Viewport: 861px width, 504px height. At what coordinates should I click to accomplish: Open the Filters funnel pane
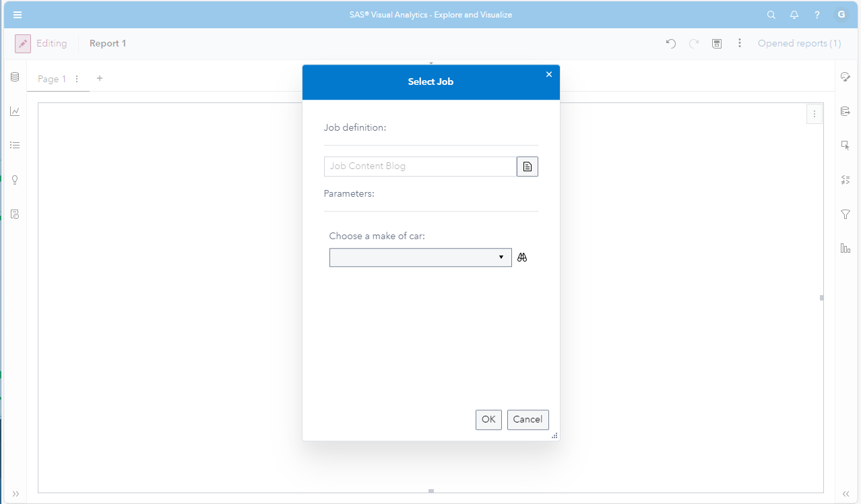pos(846,214)
